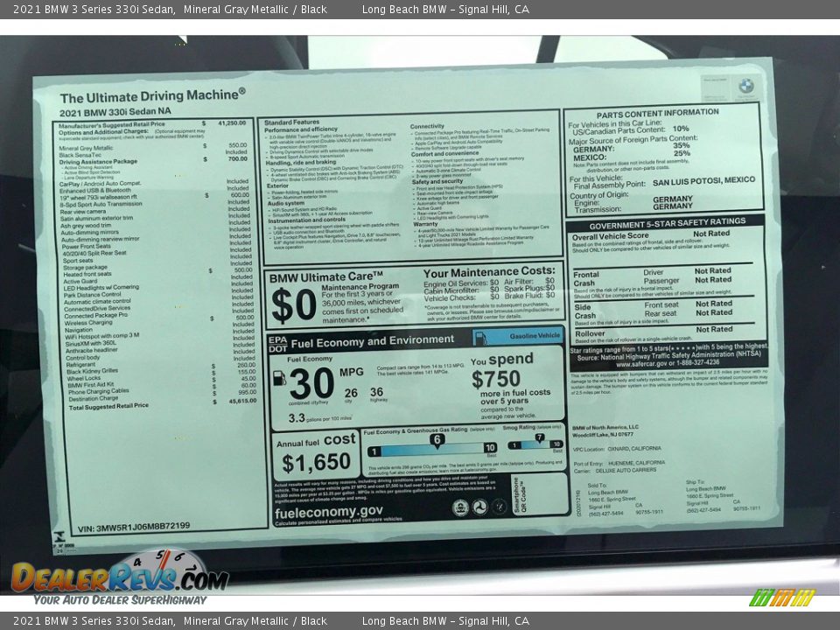Viewport: 840px width, 630px height.
Task: Click the 'Heated front seats' option
Action: [87, 274]
